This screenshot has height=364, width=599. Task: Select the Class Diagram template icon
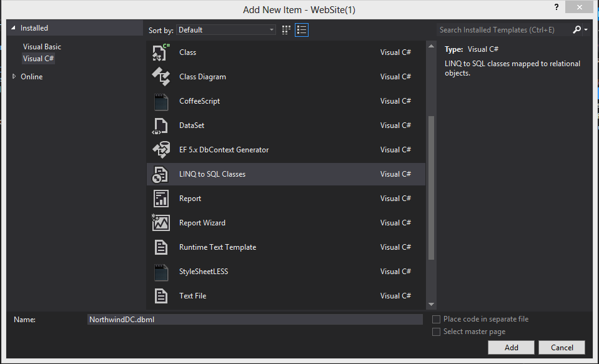[161, 76]
